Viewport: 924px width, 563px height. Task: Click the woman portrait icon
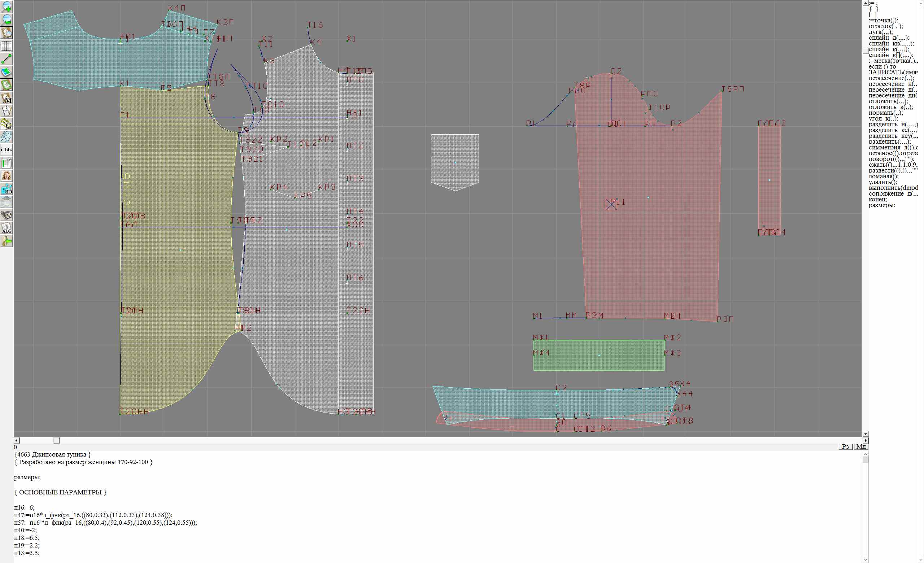coord(7,175)
